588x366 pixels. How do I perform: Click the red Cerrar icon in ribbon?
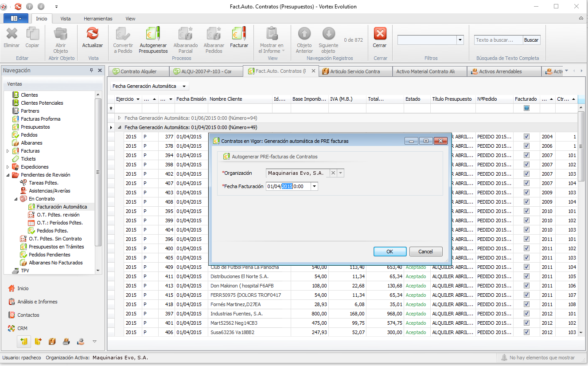coord(380,35)
